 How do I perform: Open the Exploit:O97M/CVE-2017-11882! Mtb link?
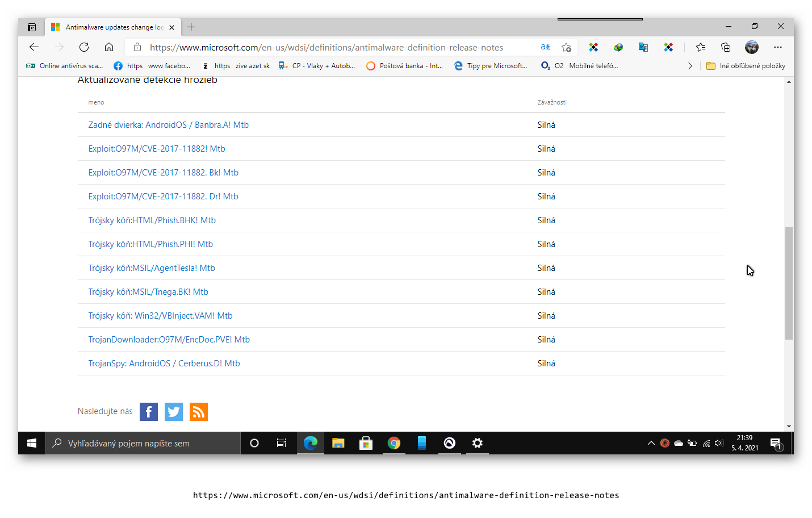click(157, 149)
